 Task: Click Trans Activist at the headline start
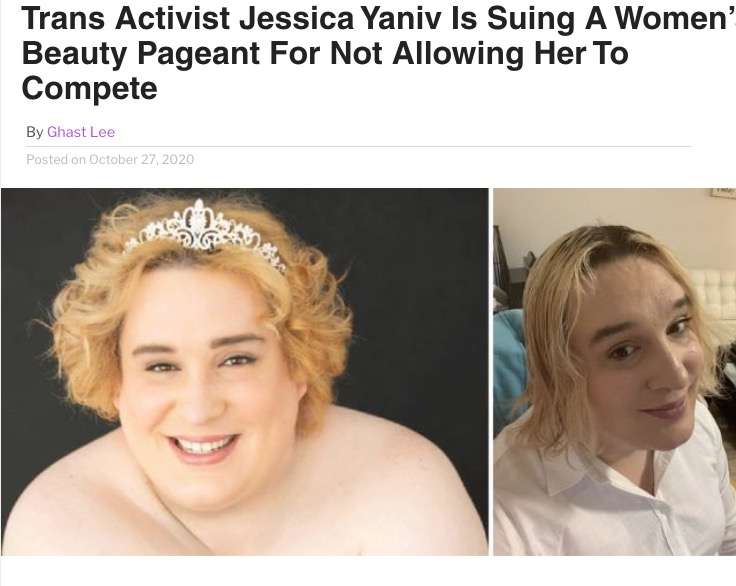tap(126, 18)
